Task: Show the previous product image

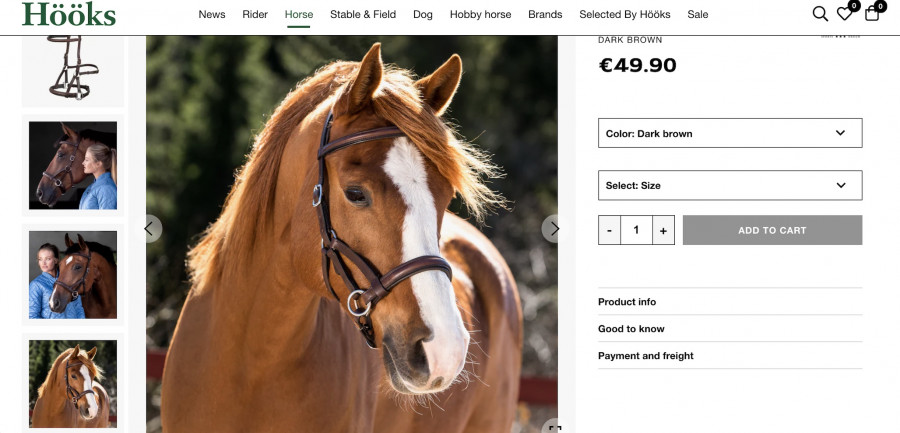Action: click(x=148, y=229)
